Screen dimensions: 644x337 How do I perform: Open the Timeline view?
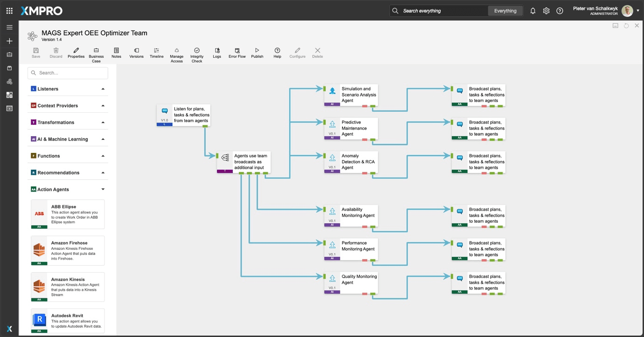(156, 53)
